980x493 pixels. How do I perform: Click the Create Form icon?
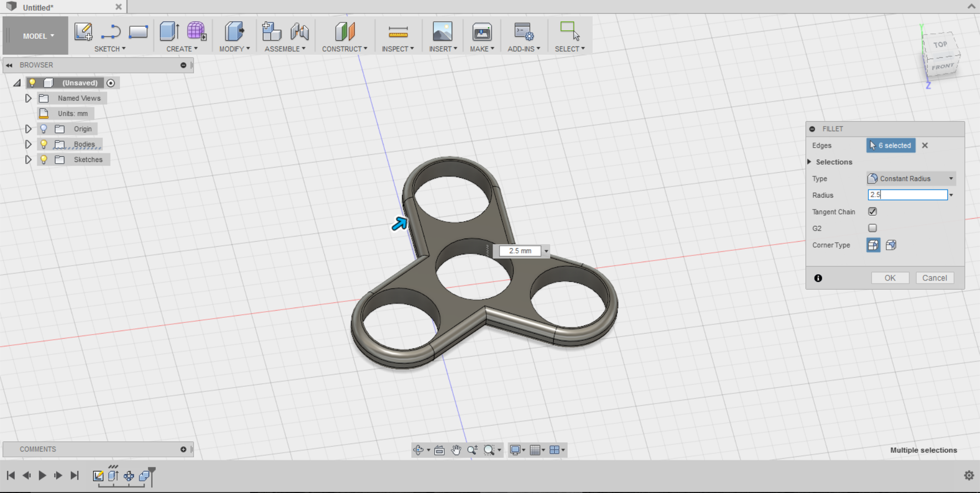[x=197, y=32]
